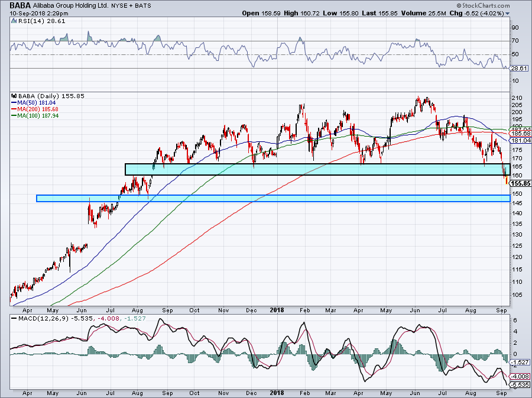Select the Volume 25.5M value
532x398 pixels.
[424, 13]
